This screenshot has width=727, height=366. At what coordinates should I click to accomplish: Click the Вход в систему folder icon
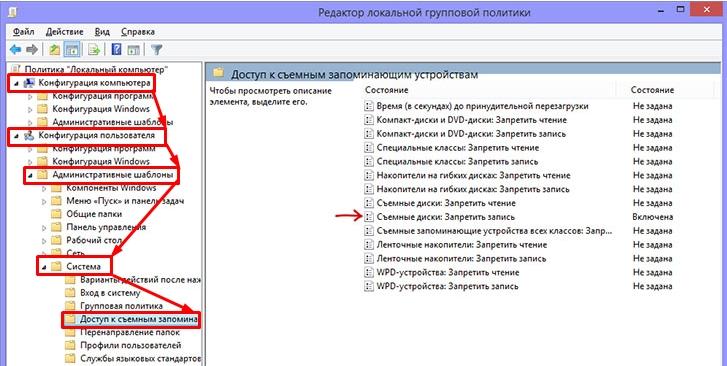coord(70,293)
